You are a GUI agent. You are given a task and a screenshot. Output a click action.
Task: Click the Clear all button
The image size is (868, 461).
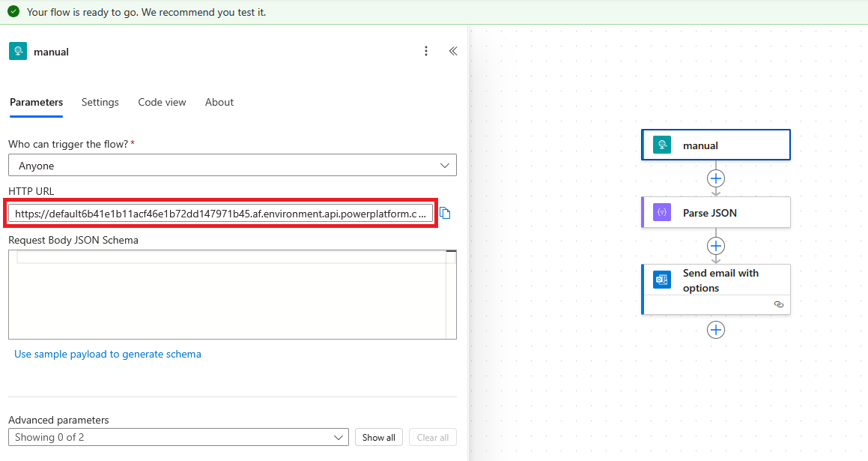tap(433, 437)
